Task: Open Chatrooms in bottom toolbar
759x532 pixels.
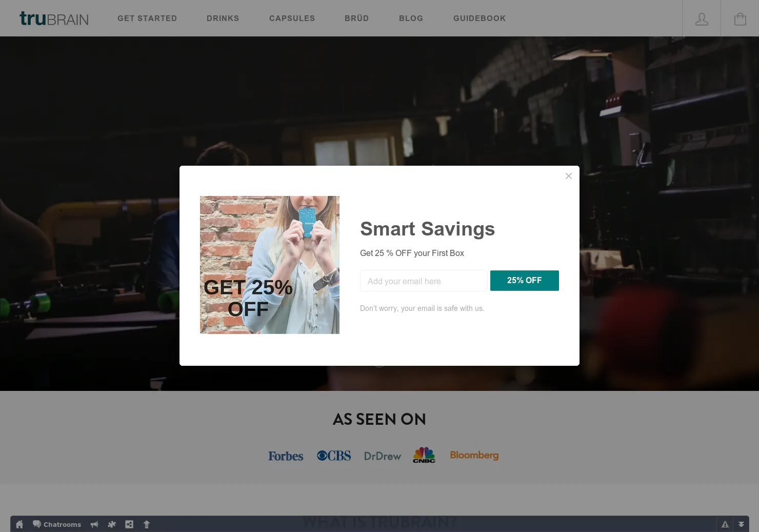Action: [57, 524]
